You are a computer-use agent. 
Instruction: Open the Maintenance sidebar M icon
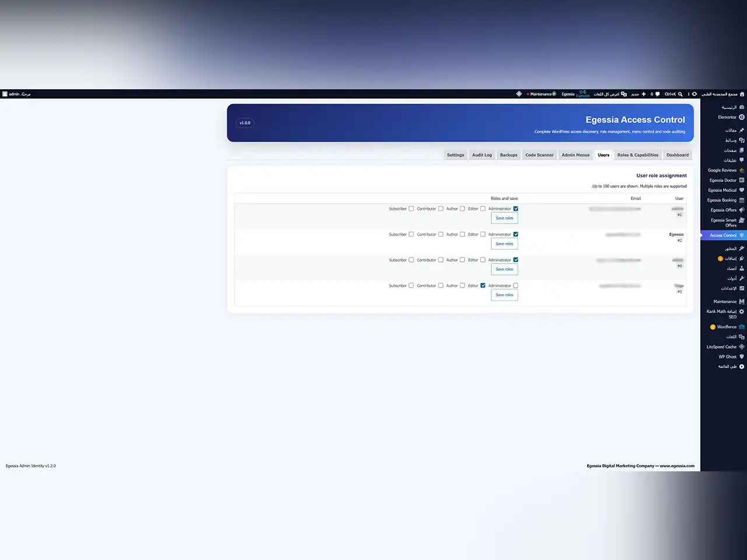[742, 302]
